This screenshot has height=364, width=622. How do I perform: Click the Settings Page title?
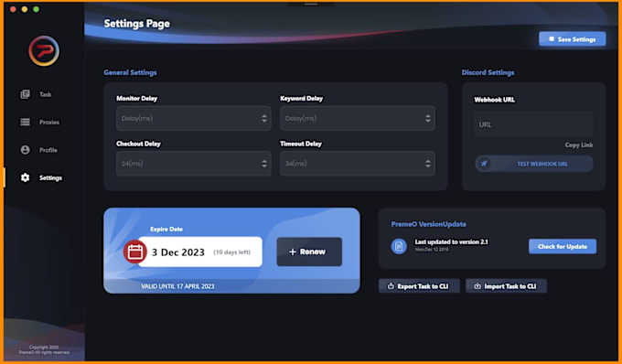137,24
